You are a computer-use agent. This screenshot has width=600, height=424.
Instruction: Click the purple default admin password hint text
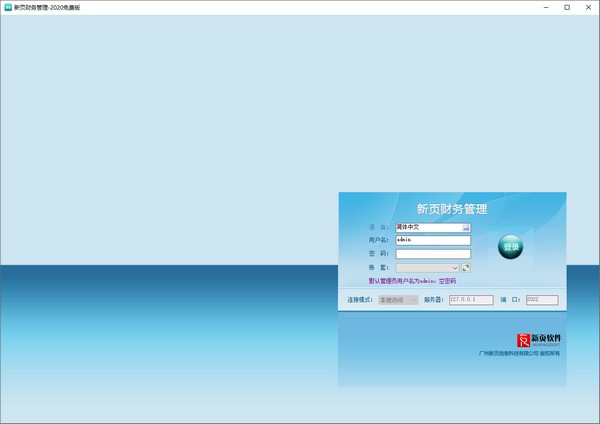[412, 281]
